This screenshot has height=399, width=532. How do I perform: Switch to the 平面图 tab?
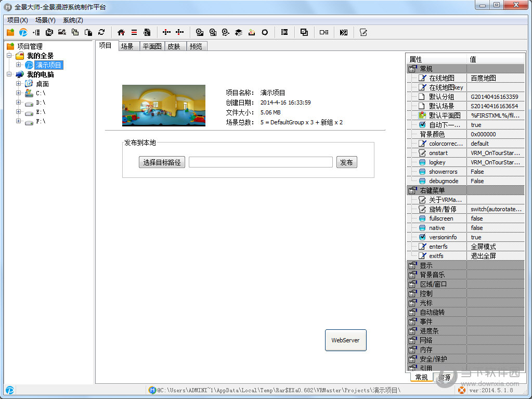point(152,46)
